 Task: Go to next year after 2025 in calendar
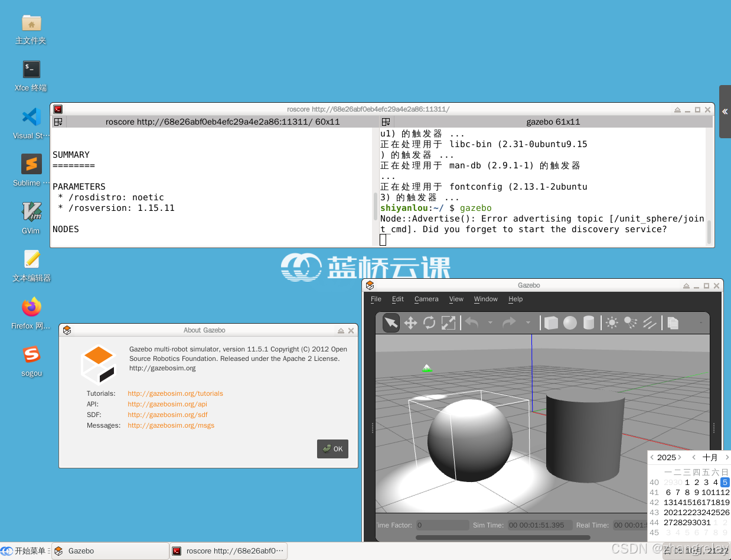[680, 457]
